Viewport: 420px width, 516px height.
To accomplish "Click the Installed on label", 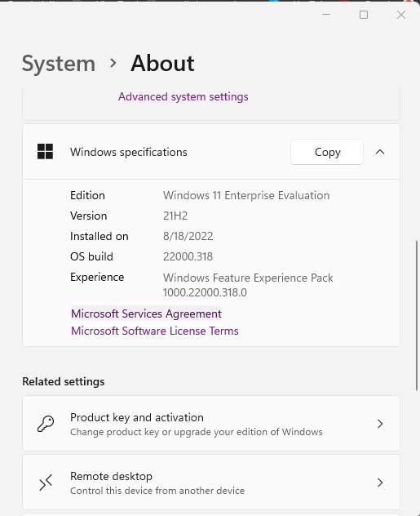I will 99,236.
